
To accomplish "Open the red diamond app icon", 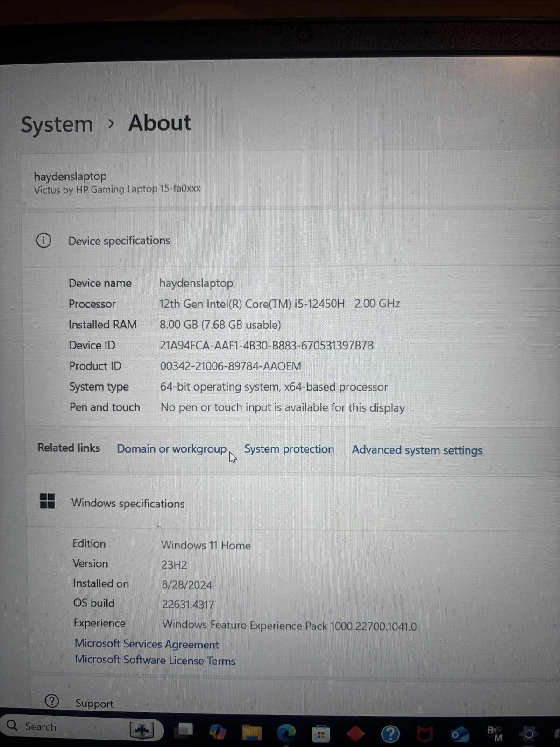I will pyautogui.click(x=355, y=733).
